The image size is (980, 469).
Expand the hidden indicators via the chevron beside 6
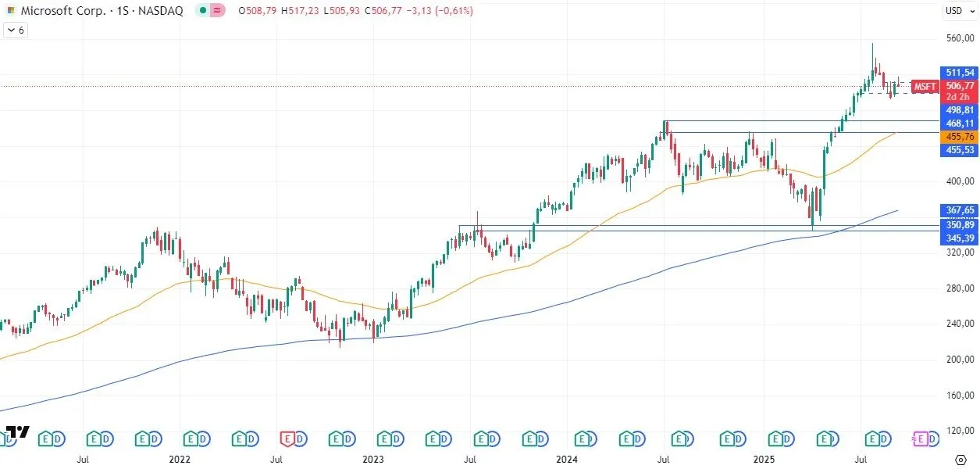point(11,30)
